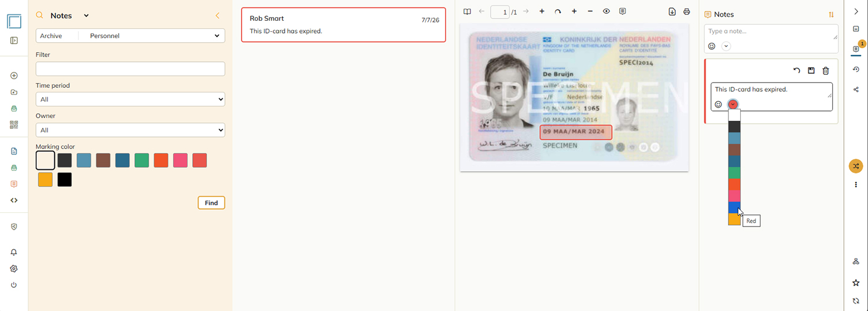
Task: Select white in the Marking color filter
Action: click(45, 160)
